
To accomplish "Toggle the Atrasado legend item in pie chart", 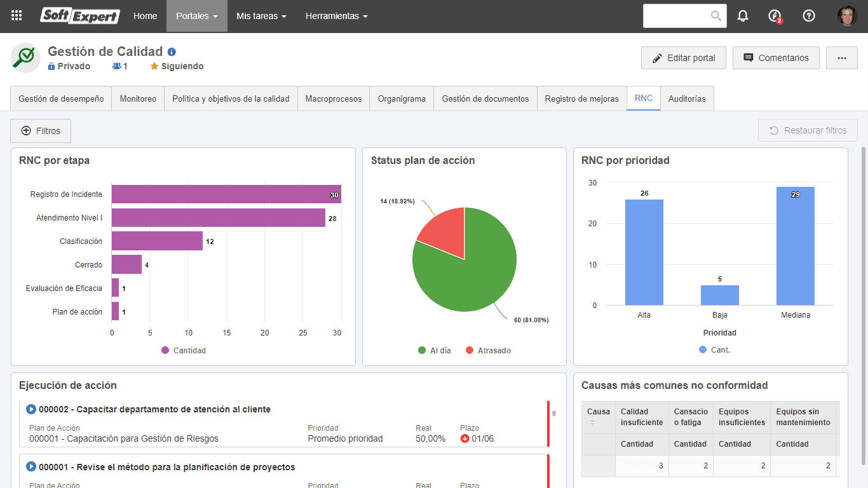I will click(488, 351).
